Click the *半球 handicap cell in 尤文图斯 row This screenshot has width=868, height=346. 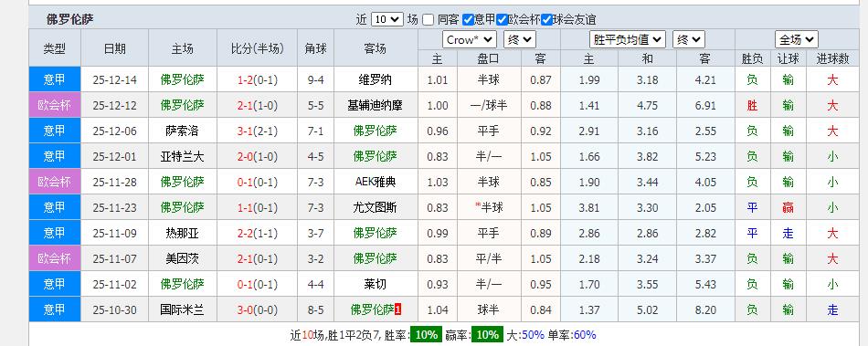tap(488, 208)
